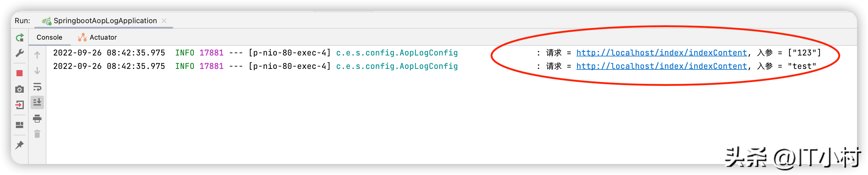
Task: Switch to the Console tab
Action: tap(49, 37)
